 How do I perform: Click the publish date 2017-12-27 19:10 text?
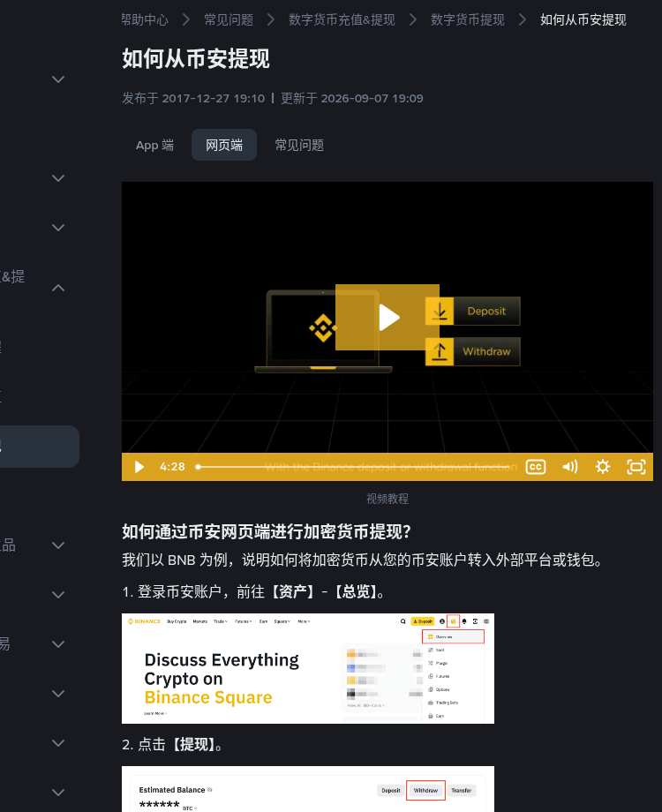[x=214, y=98]
